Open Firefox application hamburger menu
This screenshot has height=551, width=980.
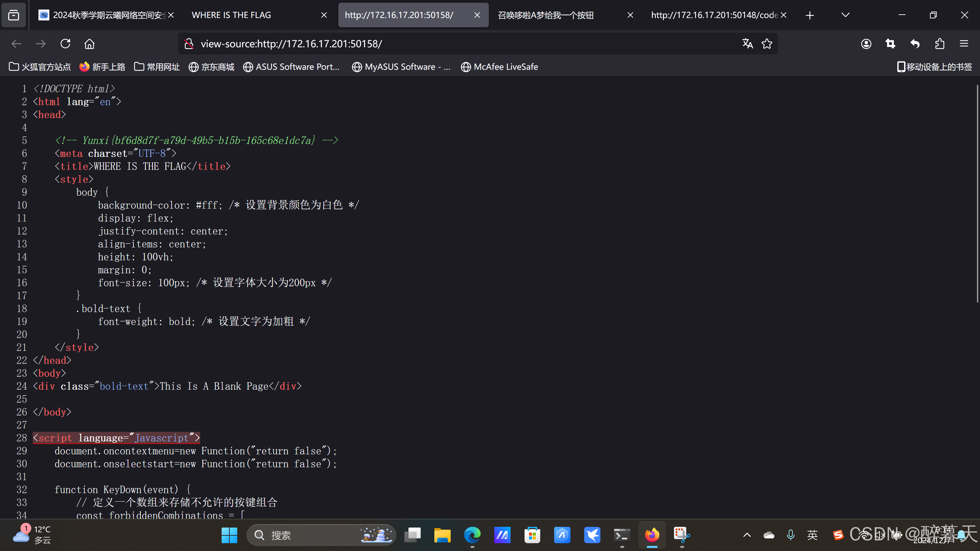coord(964,44)
